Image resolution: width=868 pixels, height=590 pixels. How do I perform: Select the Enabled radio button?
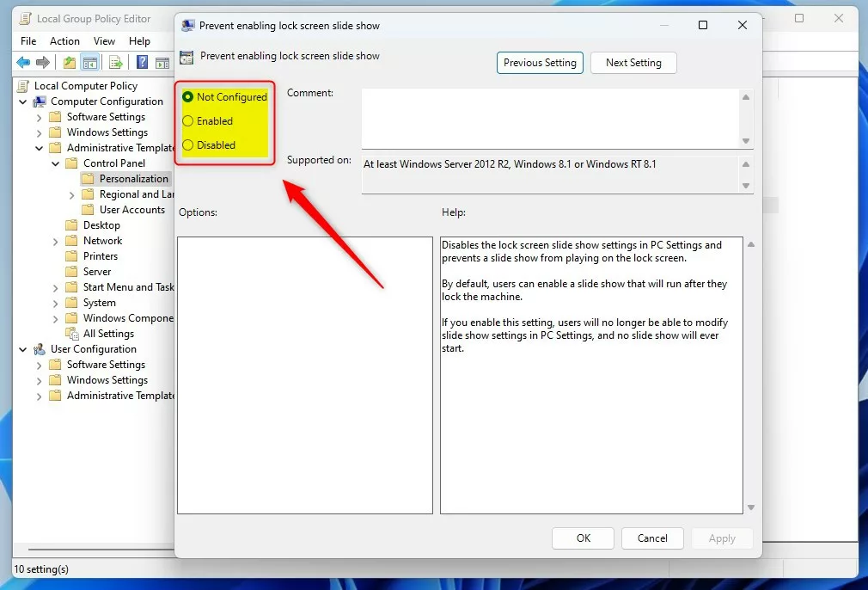[x=187, y=120]
